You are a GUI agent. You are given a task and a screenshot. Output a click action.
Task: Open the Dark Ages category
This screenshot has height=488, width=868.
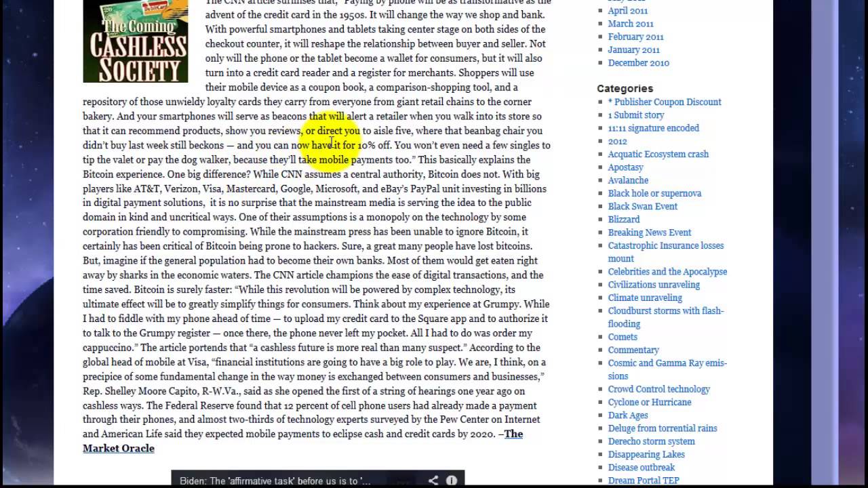point(628,415)
